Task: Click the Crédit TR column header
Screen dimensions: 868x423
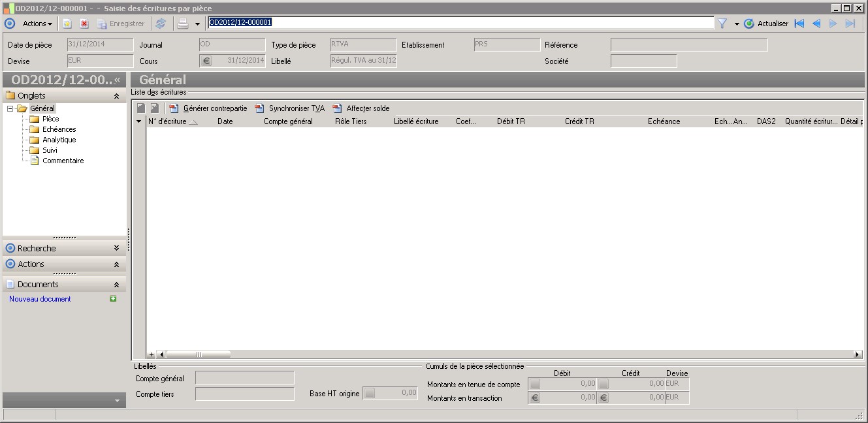Action: click(x=579, y=121)
